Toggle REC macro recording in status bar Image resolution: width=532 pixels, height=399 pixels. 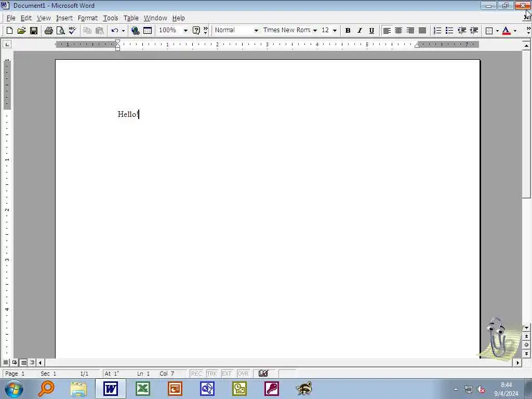tap(196, 374)
